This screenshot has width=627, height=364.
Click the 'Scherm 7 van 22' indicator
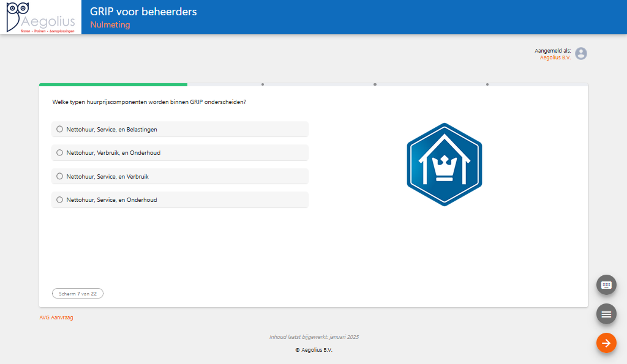tap(78, 294)
